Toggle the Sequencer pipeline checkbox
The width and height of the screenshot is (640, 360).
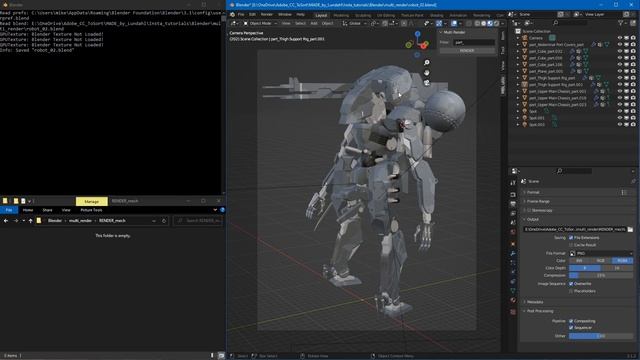point(571,328)
